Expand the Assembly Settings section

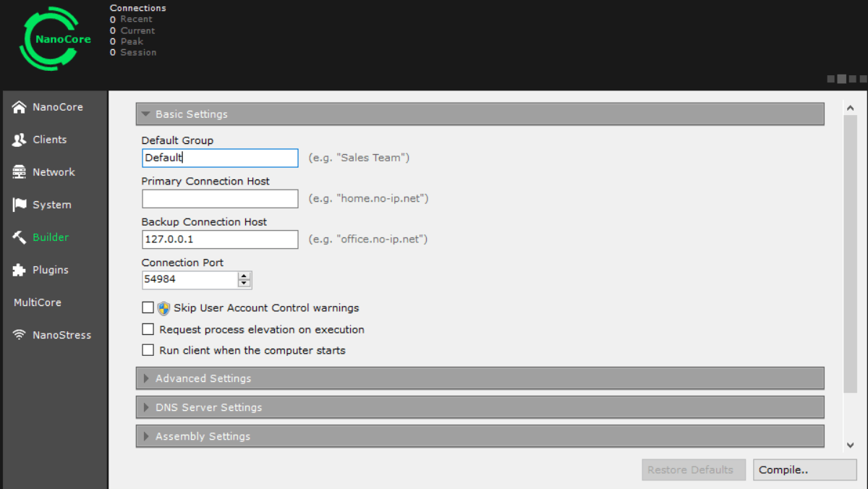tap(480, 436)
